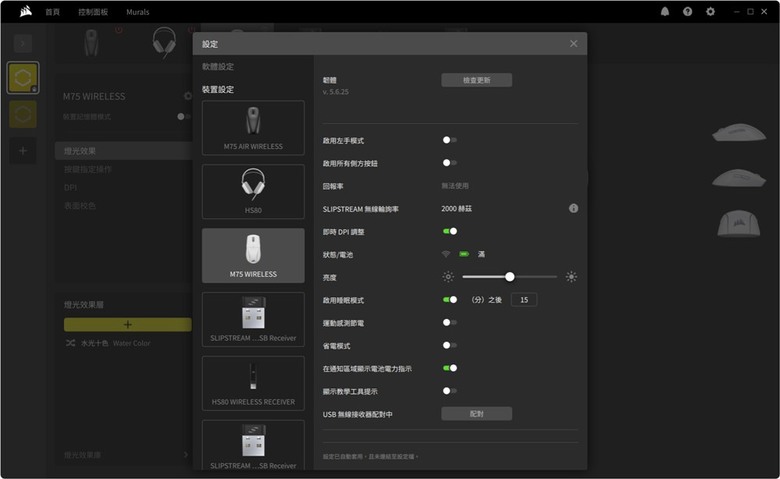Select M75 WIRELESS device card
This screenshot has height=479, width=780.
pyautogui.click(x=253, y=256)
